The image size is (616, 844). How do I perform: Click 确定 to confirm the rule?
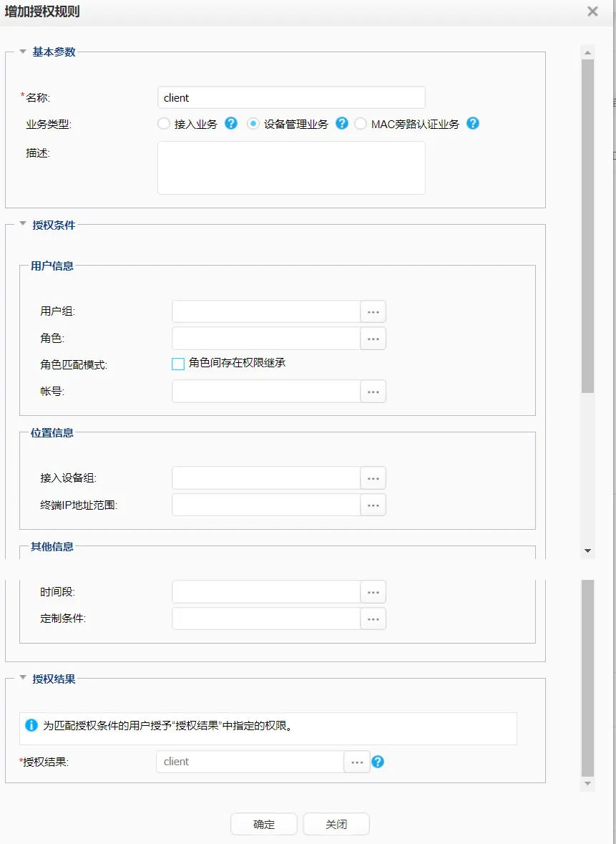click(264, 824)
